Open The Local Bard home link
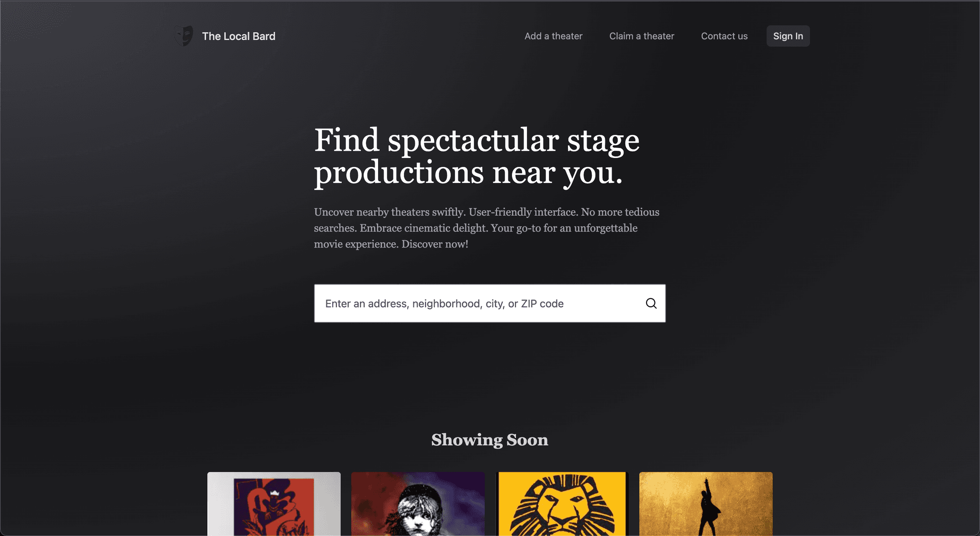 click(238, 36)
